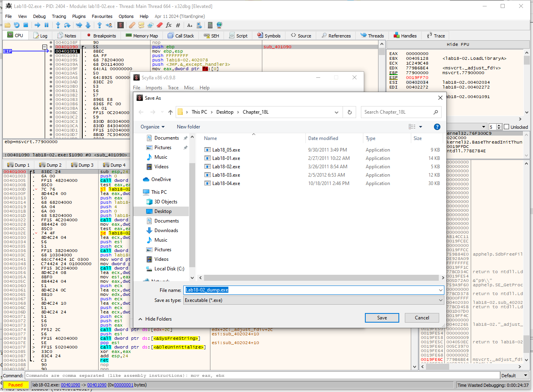Click the hash (#) variables icon
Screen dimensions: 533x392
point(178,25)
